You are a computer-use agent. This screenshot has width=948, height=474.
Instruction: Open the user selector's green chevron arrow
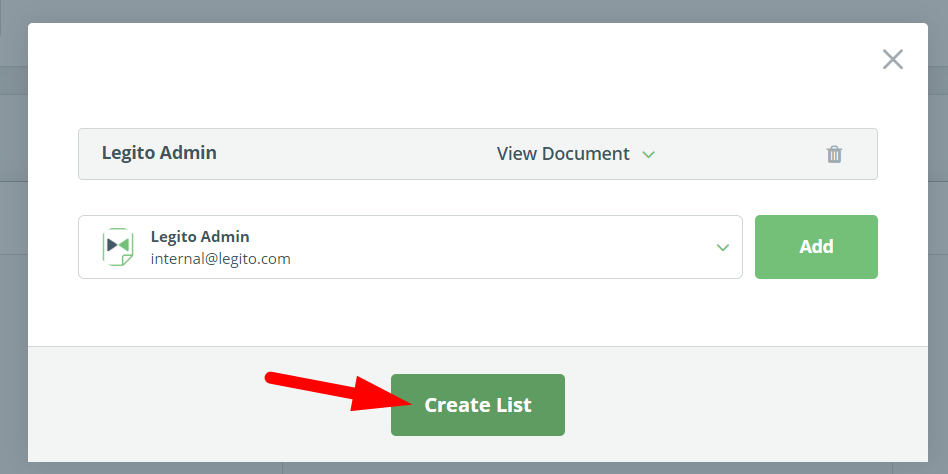[x=722, y=247]
